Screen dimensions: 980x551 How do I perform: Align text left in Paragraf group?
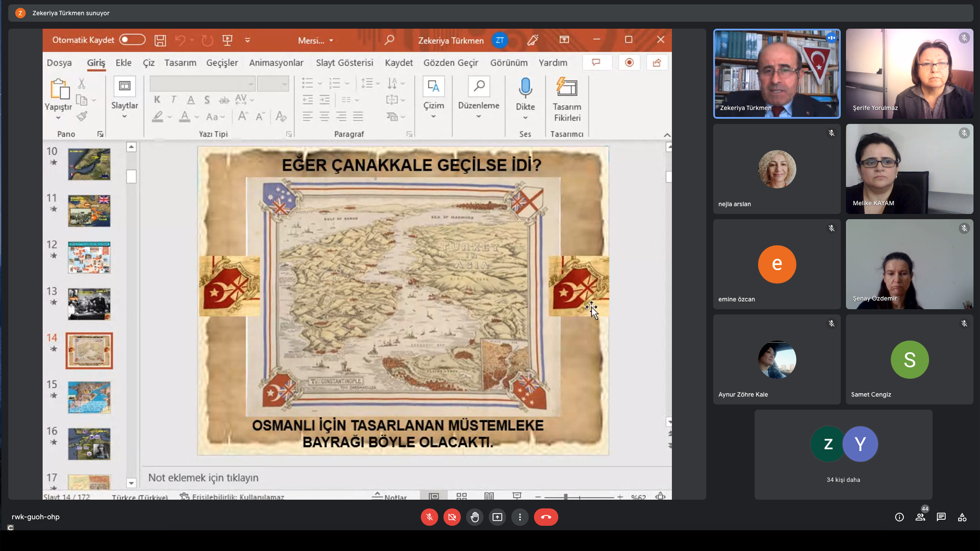(307, 117)
